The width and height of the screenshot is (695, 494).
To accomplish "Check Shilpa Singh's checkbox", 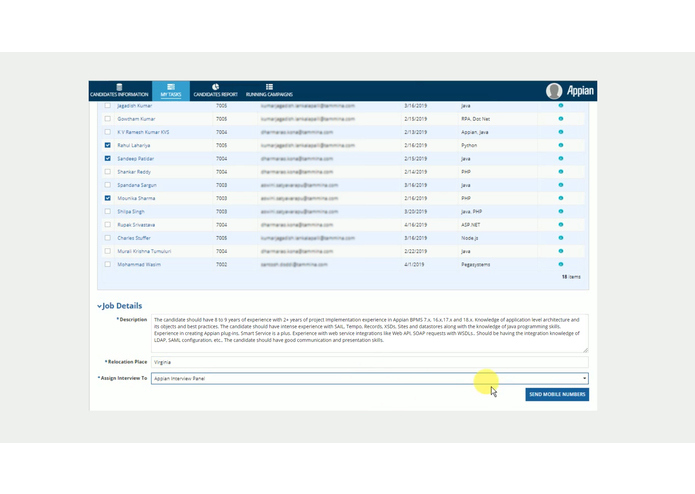I will pyautogui.click(x=108, y=211).
